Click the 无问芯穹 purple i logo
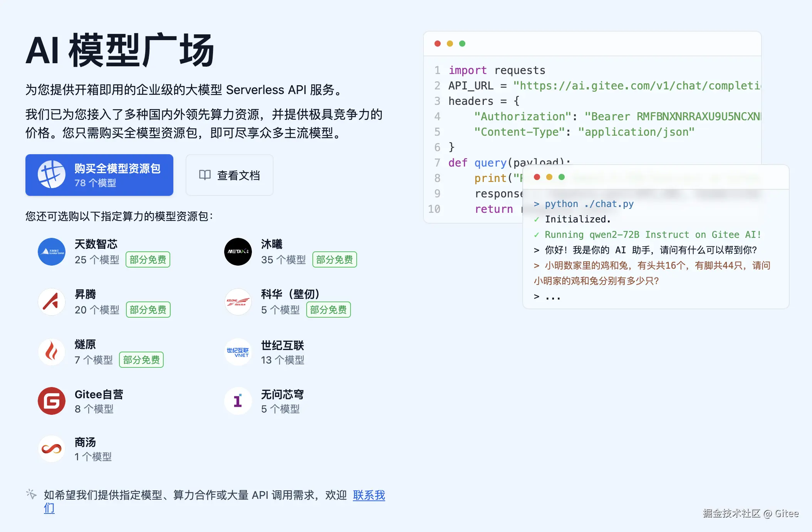 click(238, 401)
